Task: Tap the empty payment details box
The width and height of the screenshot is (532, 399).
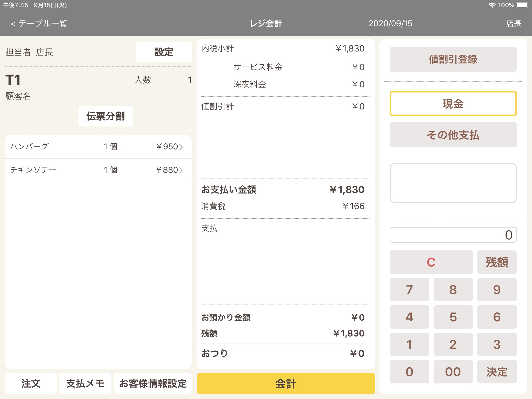Action: pyautogui.click(x=453, y=183)
